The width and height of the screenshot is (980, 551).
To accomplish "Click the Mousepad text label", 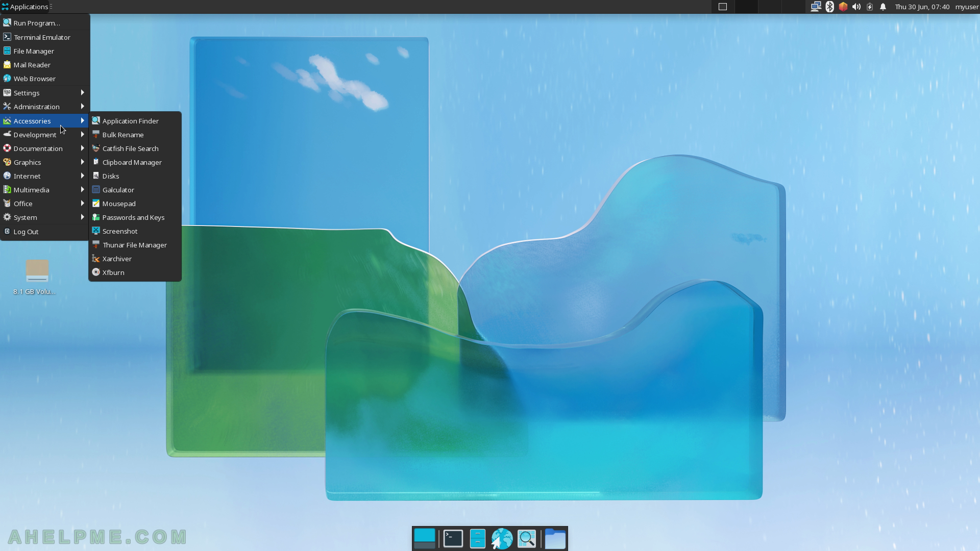I will click(119, 204).
